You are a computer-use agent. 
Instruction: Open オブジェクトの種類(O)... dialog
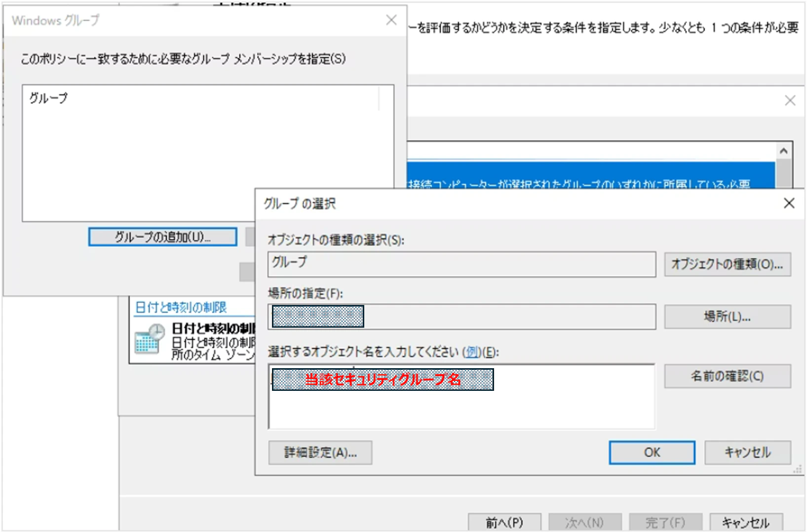[727, 265]
